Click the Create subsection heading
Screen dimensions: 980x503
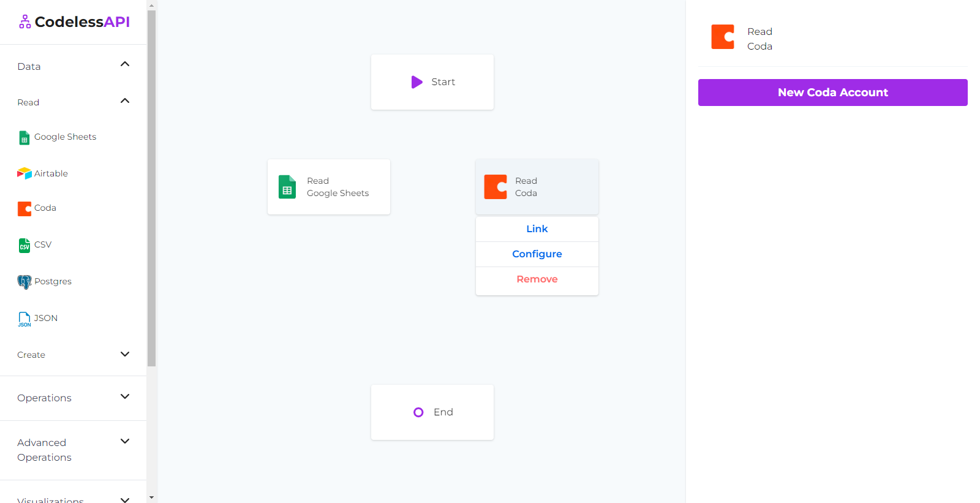[31, 355]
